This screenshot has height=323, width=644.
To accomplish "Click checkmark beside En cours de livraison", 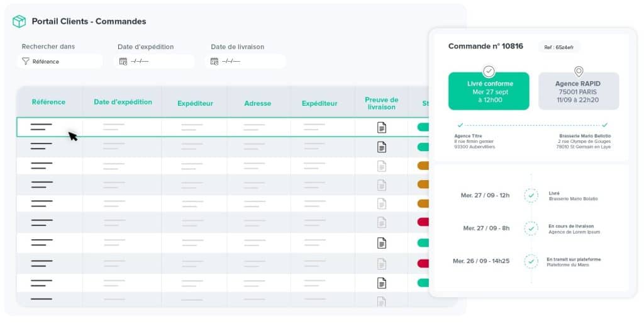I will pos(531,229).
